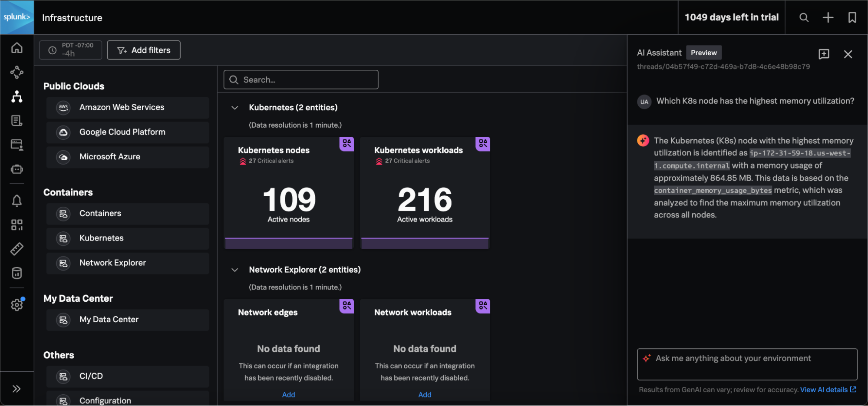Click the Splunk logo
This screenshot has height=406, width=868.
[17, 17]
